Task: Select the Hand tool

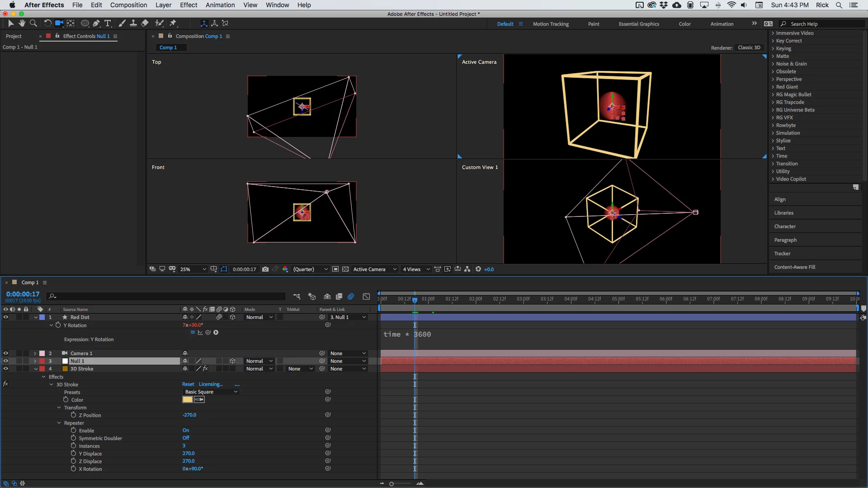Action: pyautogui.click(x=22, y=23)
